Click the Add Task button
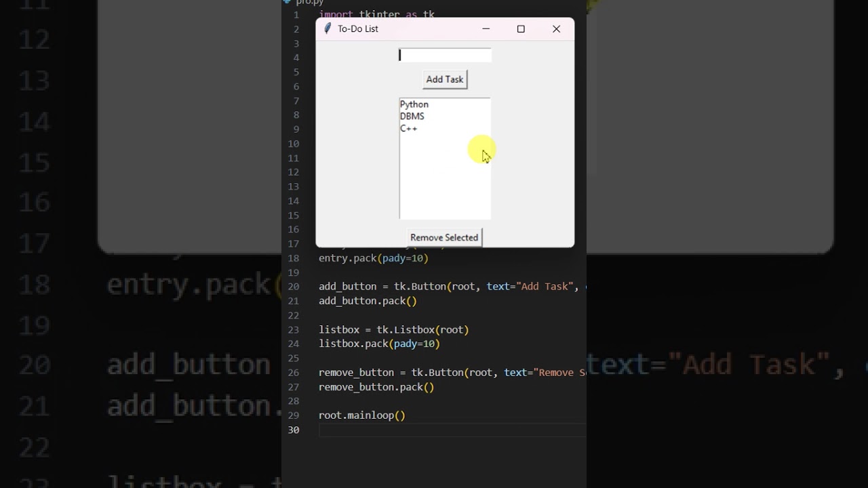 pos(445,79)
